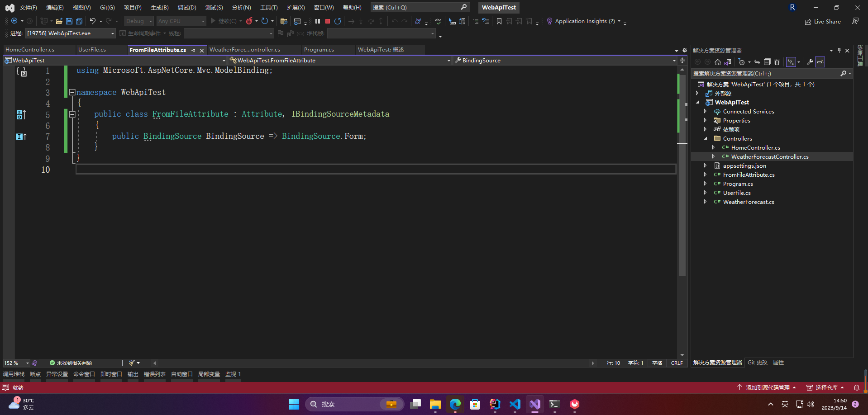The image size is (868, 415).
Task: Show all files icon in Solution Explorer
Action: point(777,62)
